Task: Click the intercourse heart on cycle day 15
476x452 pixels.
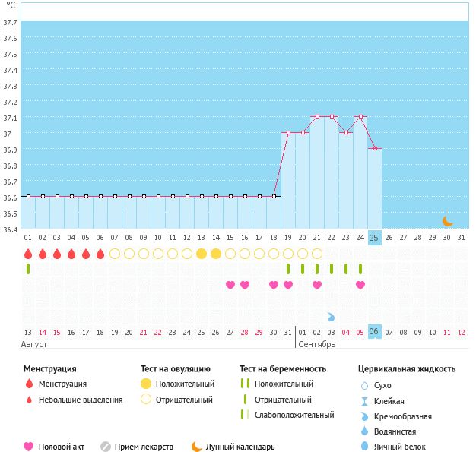Action: point(230,285)
